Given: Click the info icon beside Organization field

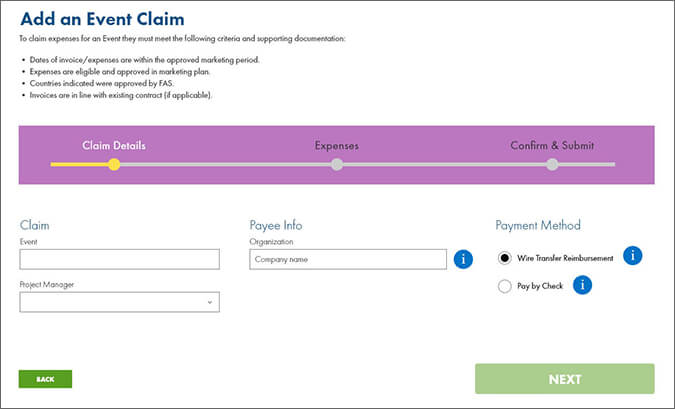Looking at the screenshot, I should coord(463,260).
